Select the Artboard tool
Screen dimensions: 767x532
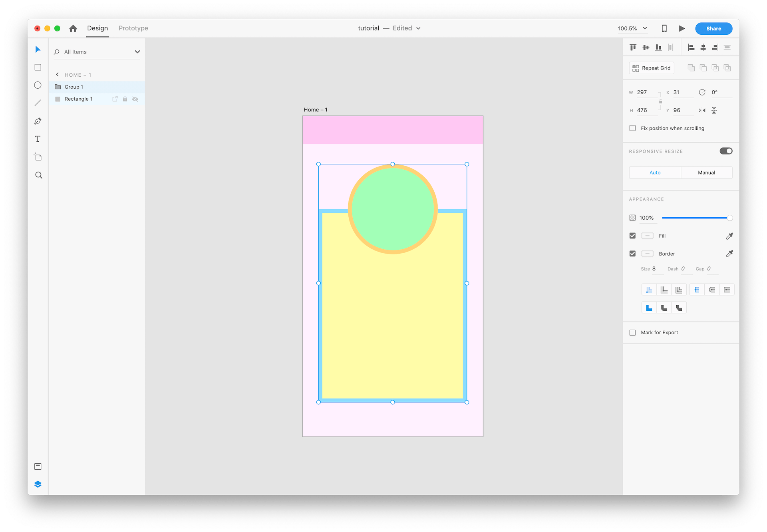pos(38,157)
